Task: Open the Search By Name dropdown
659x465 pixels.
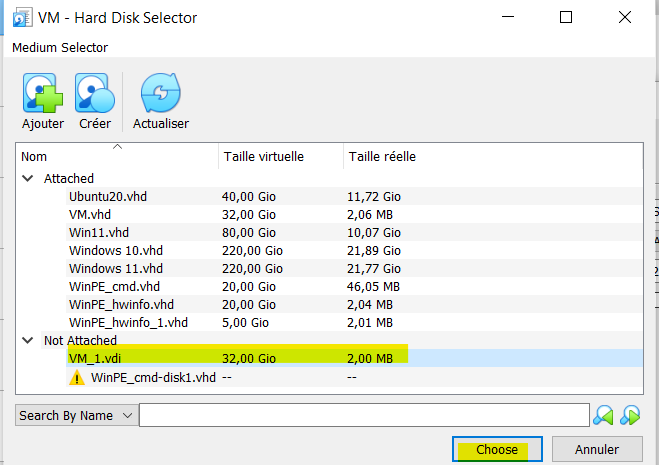Action: (76, 415)
